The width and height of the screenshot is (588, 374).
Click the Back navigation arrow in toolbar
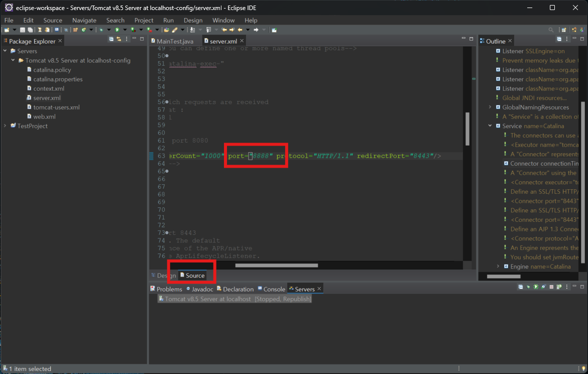tap(240, 30)
